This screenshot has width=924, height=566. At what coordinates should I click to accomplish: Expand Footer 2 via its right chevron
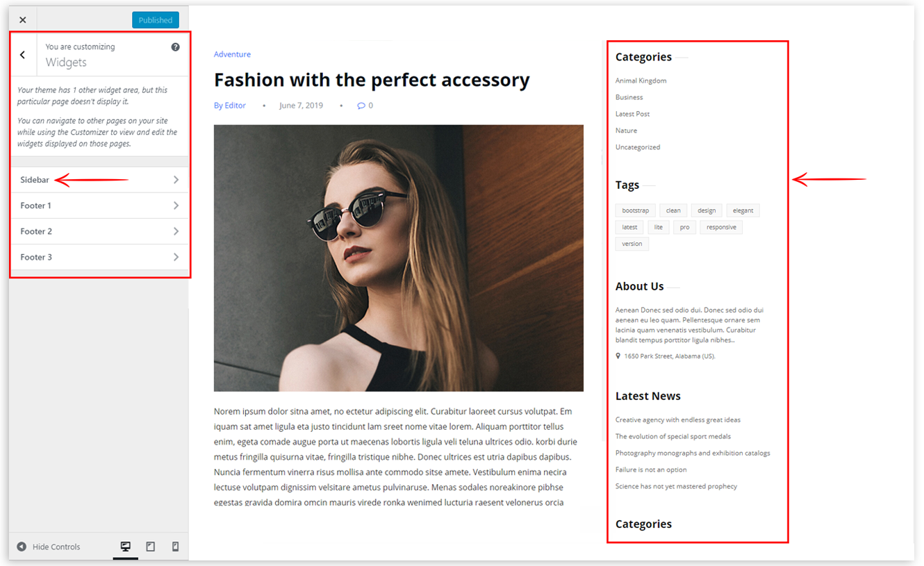coord(176,231)
